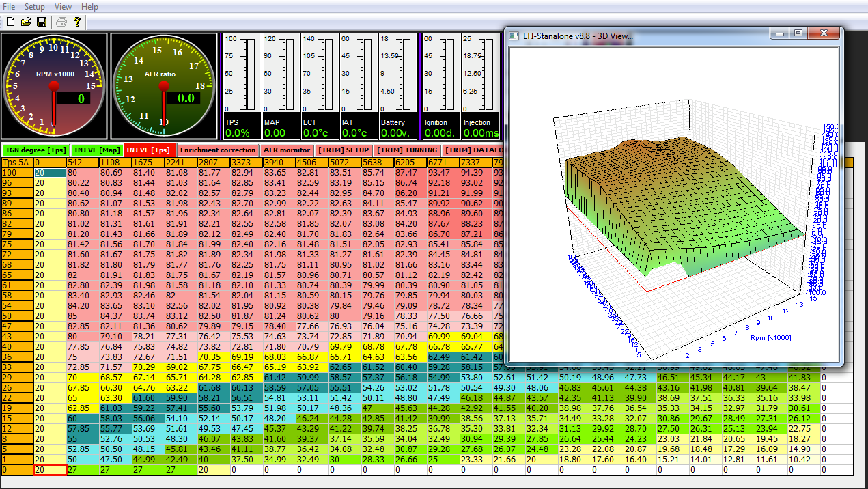Click cell 41.83 in row 29

(804, 378)
